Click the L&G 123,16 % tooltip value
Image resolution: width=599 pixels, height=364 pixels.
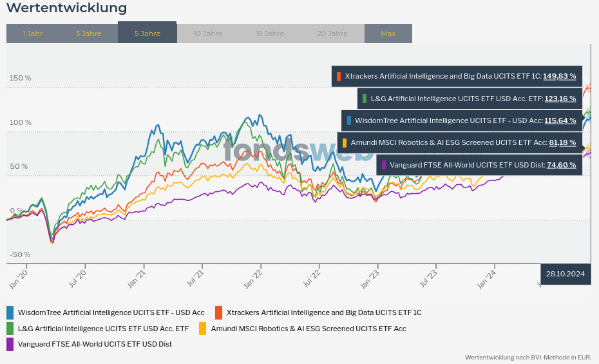click(x=560, y=99)
